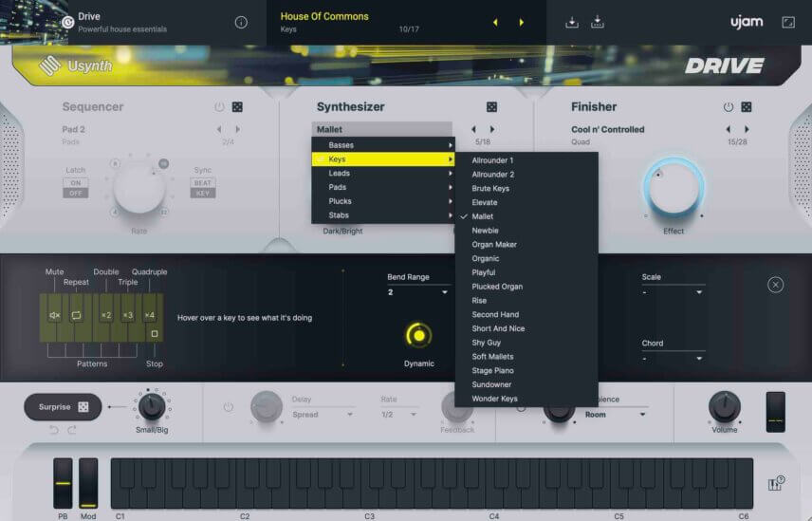Close the keyboard settings panel
The height and width of the screenshot is (521, 812).
pyautogui.click(x=775, y=285)
